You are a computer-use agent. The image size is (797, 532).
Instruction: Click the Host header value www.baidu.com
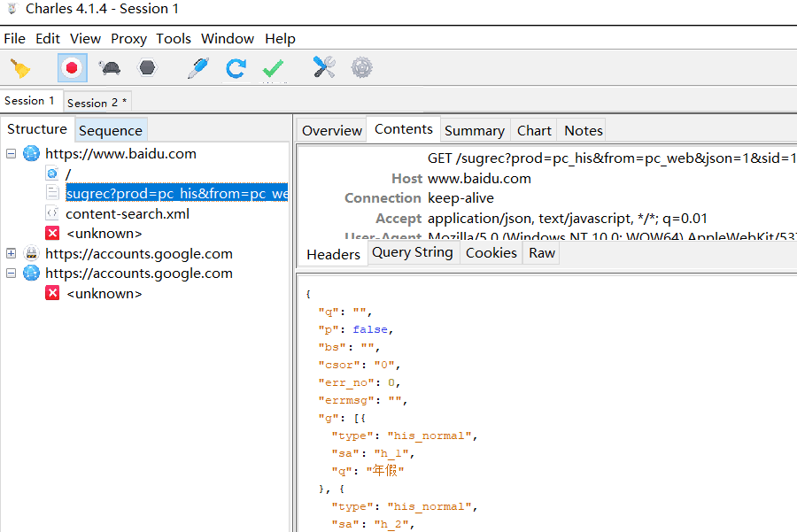(479, 179)
